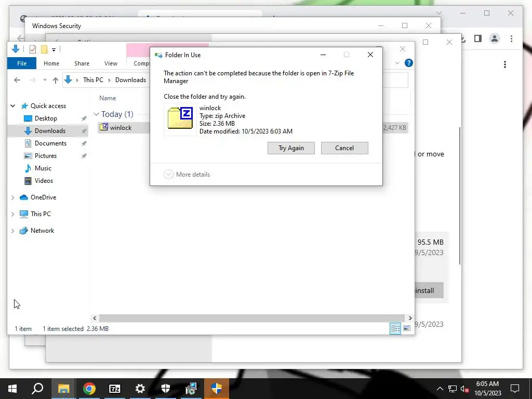Image resolution: width=532 pixels, height=399 pixels.
Task: Click Cancel in Folder In Use dialog
Action: [x=344, y=148]
